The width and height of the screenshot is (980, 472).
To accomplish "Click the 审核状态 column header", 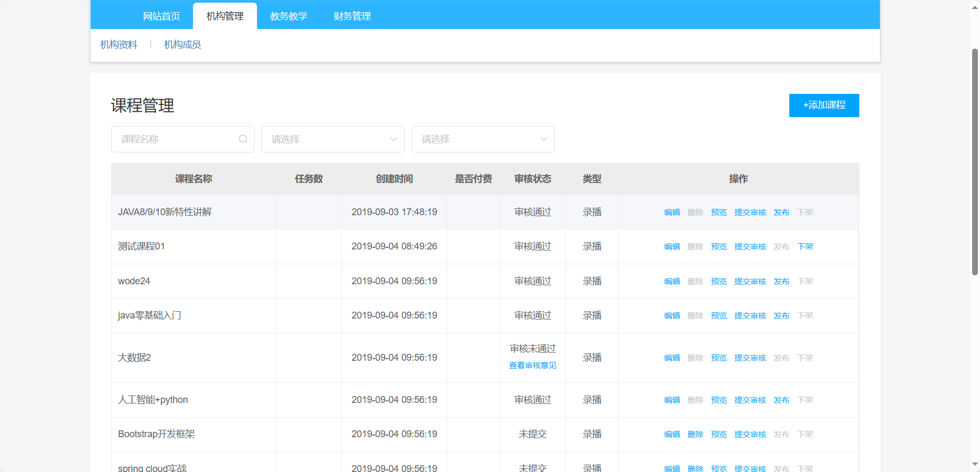I will click(x=533, y=179).
